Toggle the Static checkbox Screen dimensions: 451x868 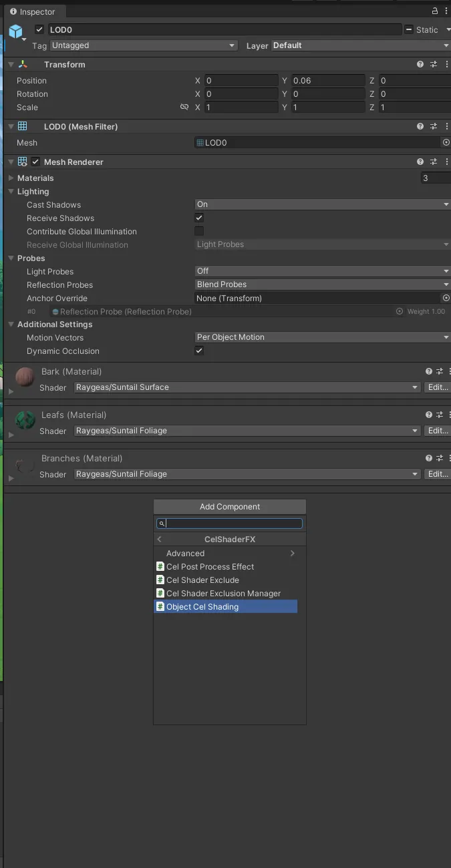(408, 29)
